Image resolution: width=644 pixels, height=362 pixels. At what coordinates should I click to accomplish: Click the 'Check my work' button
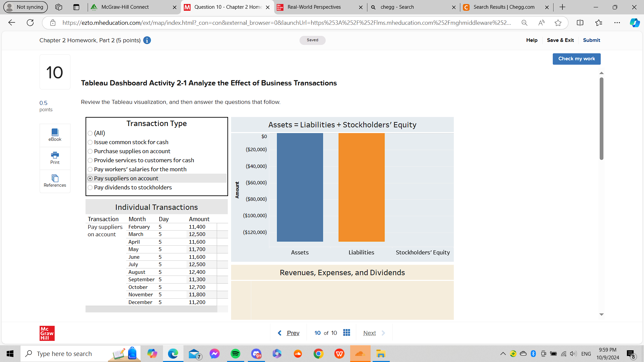pyautogui.click(x=576, y=59)
